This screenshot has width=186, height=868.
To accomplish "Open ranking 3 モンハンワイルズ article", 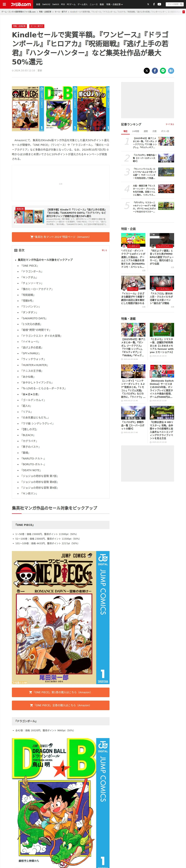I will [147, 174].
